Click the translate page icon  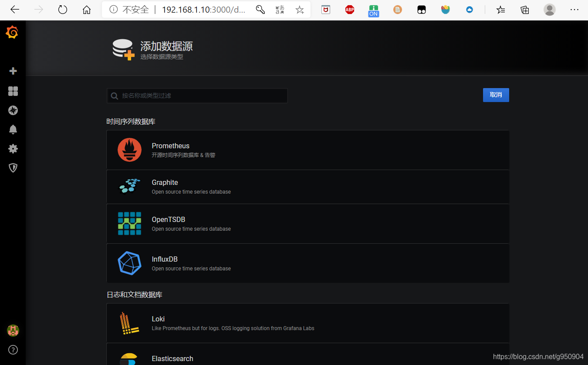tap(280, 10)
